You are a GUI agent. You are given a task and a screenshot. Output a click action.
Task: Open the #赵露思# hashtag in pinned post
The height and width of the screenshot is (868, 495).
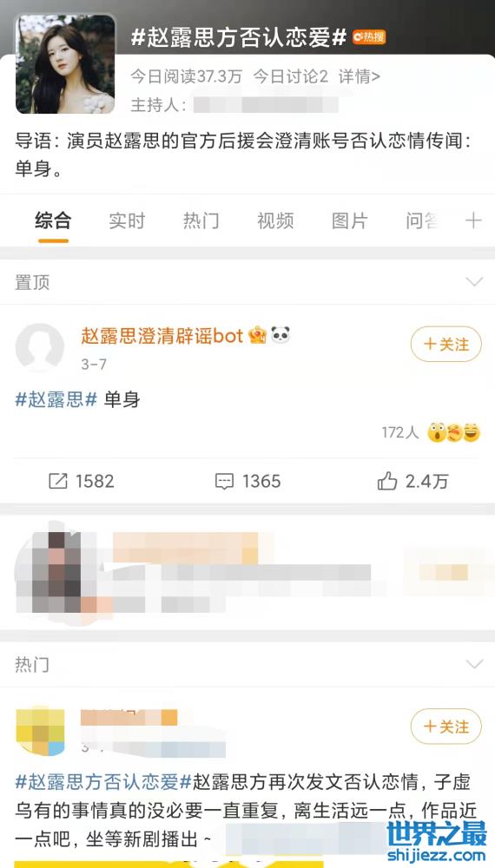[56, 399]
